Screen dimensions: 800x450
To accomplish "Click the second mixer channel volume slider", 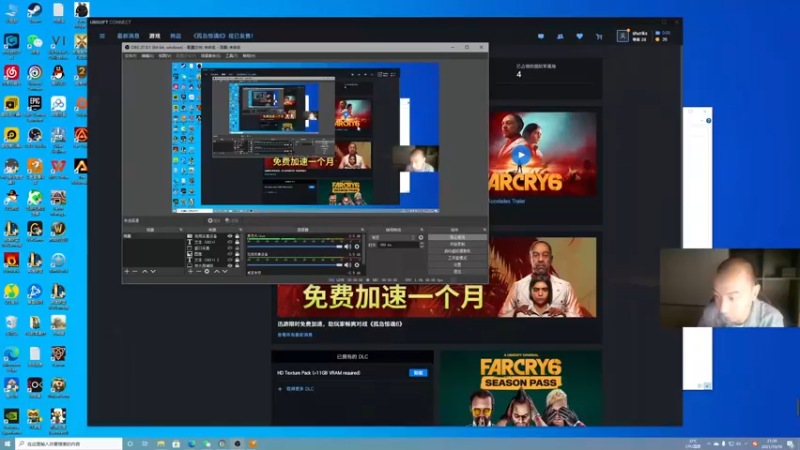I will 295,265.
